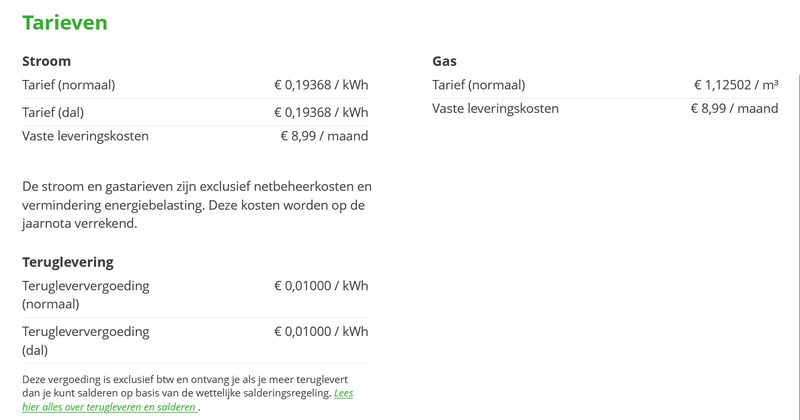Screen dimensions: 800x420
Task: Click the green Tarieven heading
Action: click(x=64, y=22)
